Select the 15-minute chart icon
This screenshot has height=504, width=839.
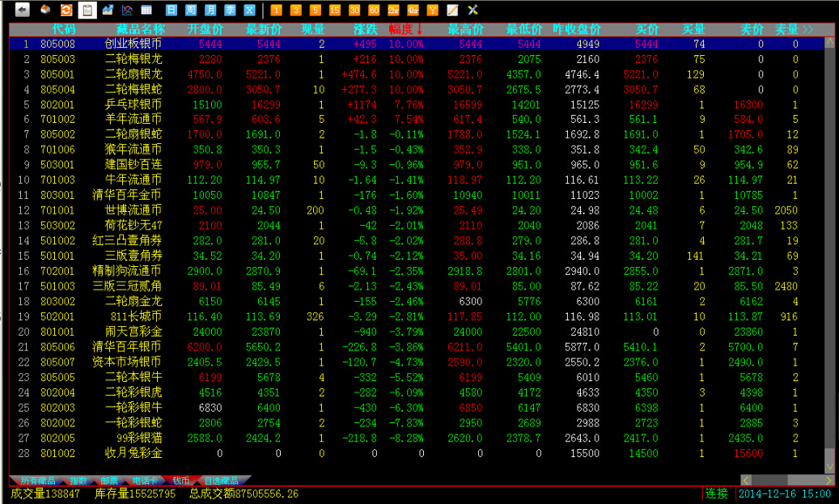335,10
